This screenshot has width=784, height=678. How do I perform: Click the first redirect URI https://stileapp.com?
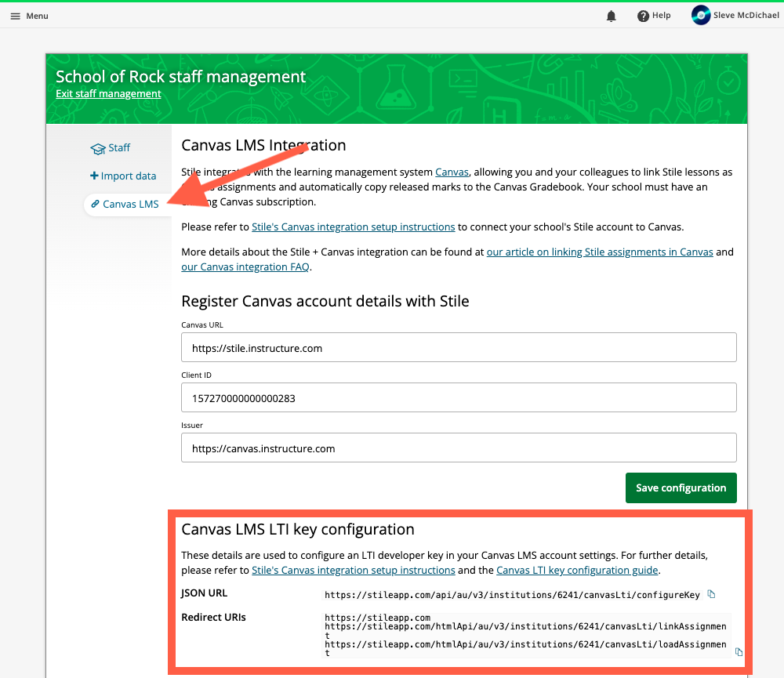pos(378,618)
